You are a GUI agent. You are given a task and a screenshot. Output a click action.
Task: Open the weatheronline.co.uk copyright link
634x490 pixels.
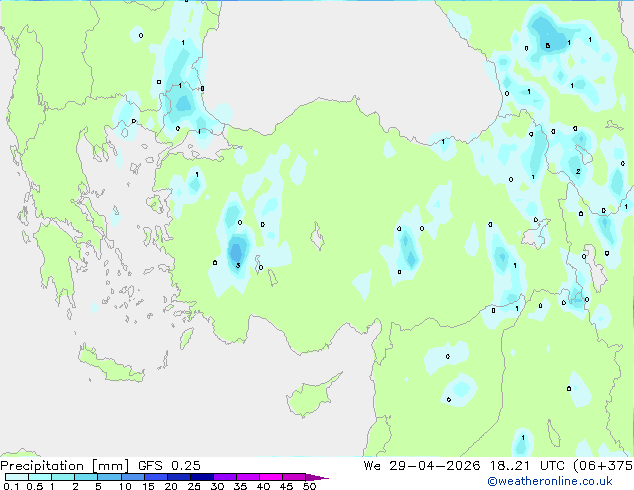point(550,481)
